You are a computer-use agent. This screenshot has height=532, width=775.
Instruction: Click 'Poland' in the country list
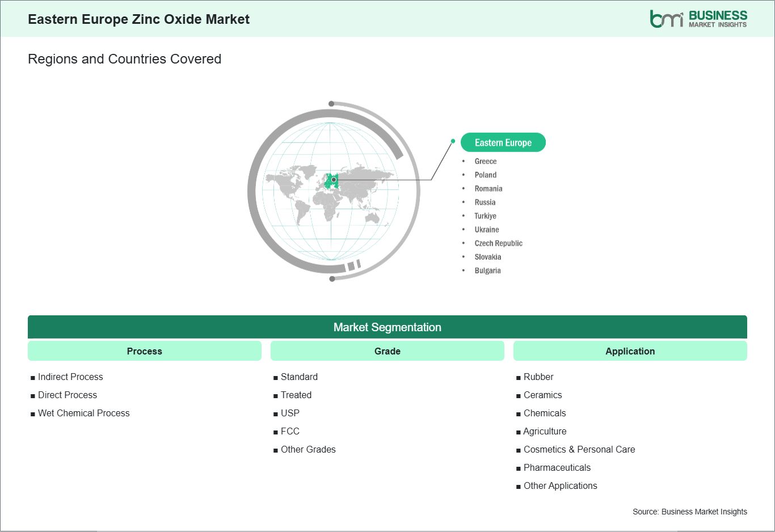(486, 175)
